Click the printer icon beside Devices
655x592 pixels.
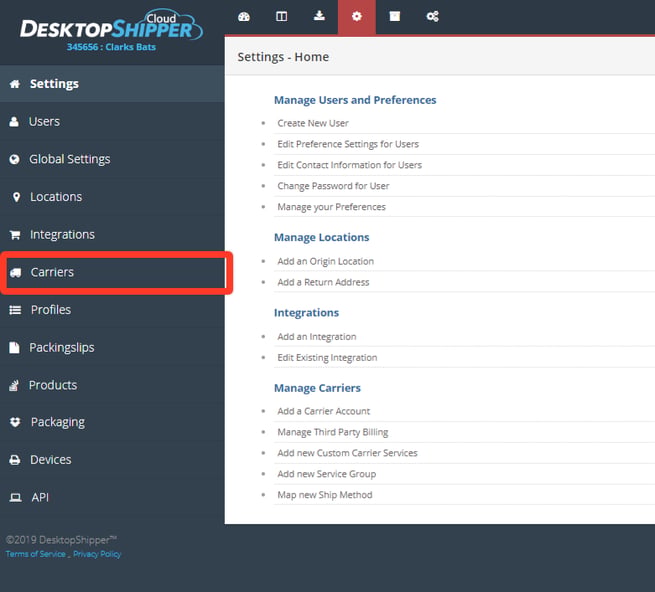pyautogui.click(x=15, y=460)
